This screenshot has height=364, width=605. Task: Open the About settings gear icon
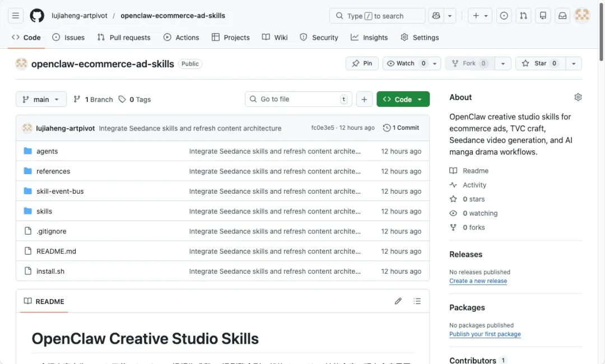(x=578, y=97)
